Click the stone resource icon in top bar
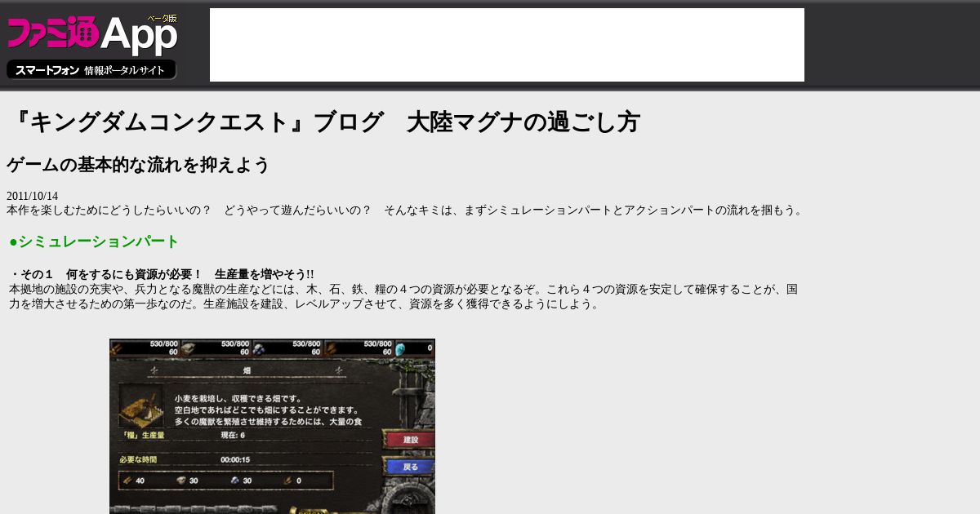Viewport: 980px width, 514px height. (x=189, y=348)
